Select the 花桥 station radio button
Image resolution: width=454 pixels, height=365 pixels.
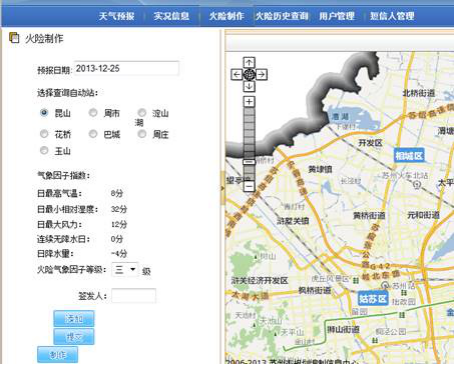point(44,134)
